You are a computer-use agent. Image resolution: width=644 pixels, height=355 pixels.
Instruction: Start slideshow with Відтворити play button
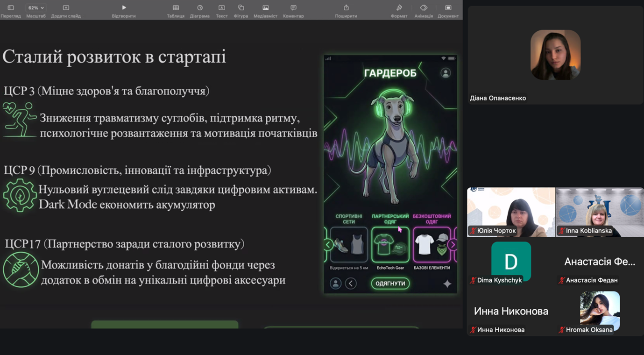[124, 8]
